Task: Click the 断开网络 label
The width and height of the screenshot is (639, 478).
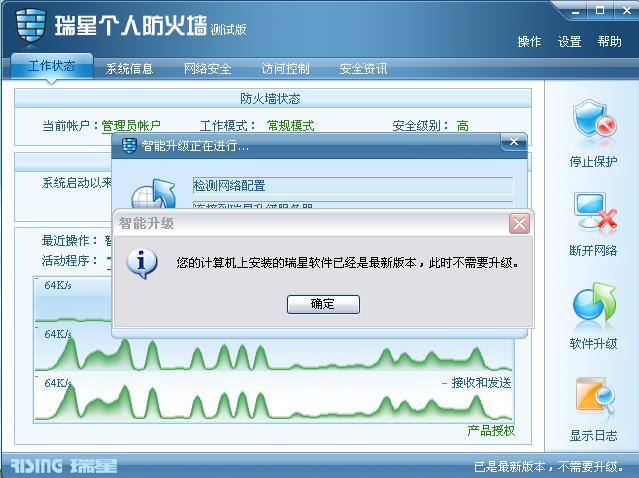Action: click(x=593, y=250)
